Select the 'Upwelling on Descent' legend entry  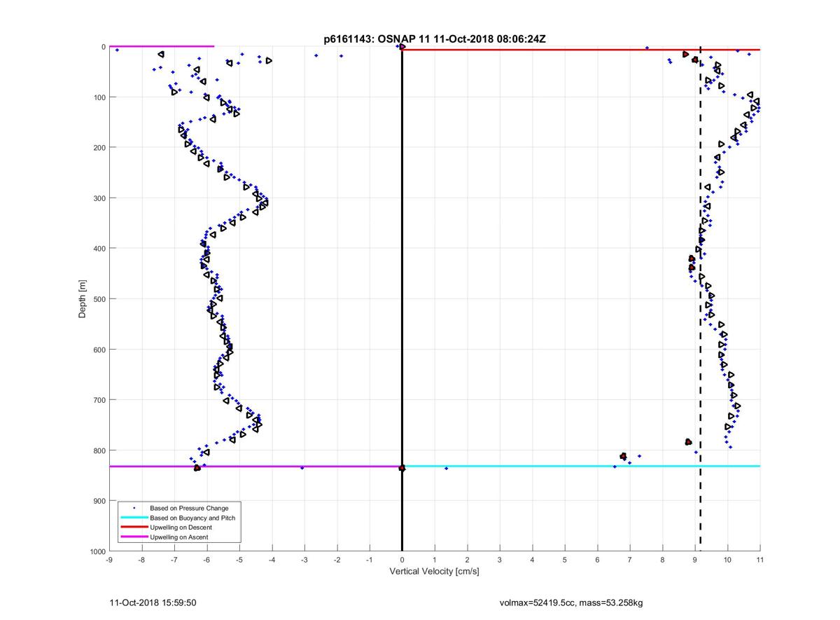pos(181,527)
